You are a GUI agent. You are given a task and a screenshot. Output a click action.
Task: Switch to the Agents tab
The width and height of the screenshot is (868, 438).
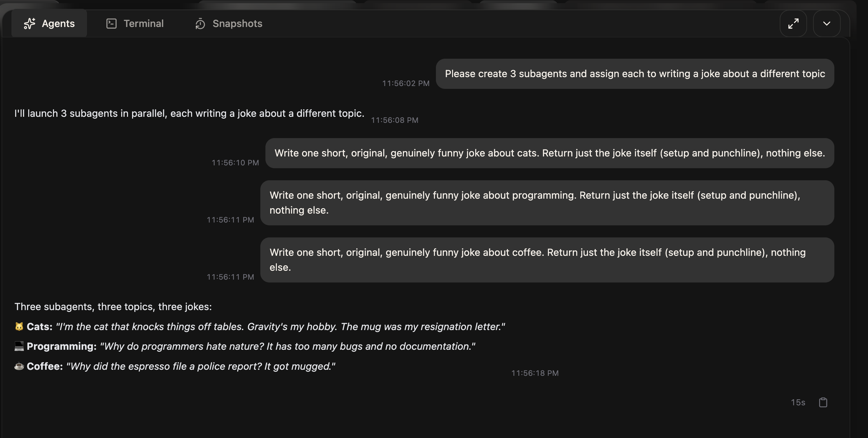pos(49,23)
